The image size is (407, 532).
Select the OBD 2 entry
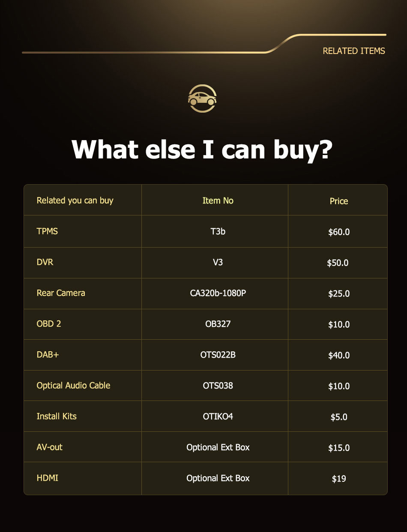49,324
